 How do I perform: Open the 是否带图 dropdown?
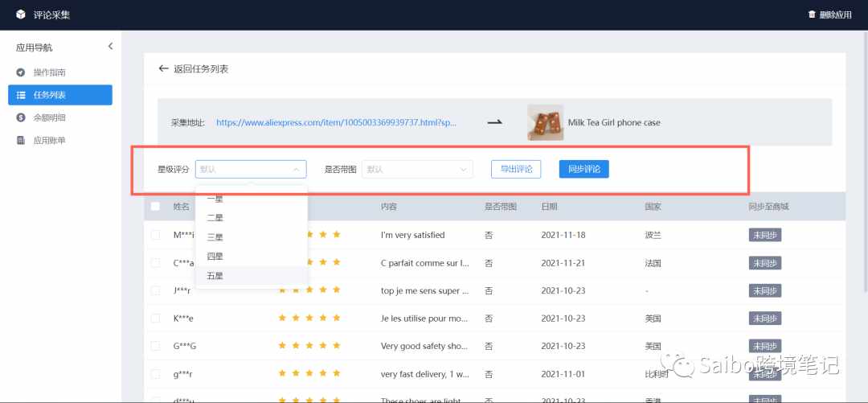pos(417,169)
